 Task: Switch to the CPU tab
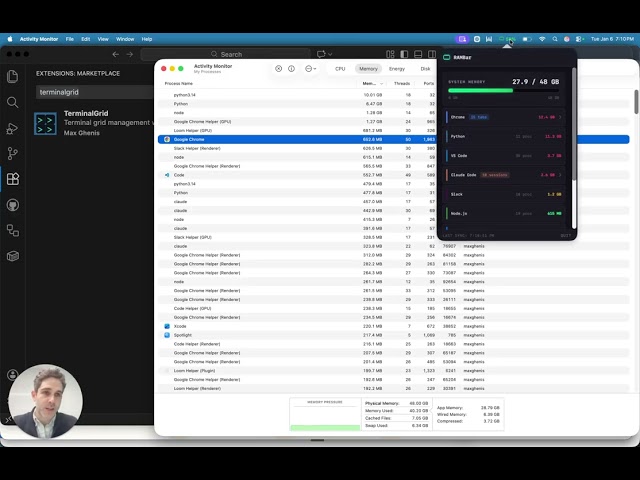coord(340,69)
